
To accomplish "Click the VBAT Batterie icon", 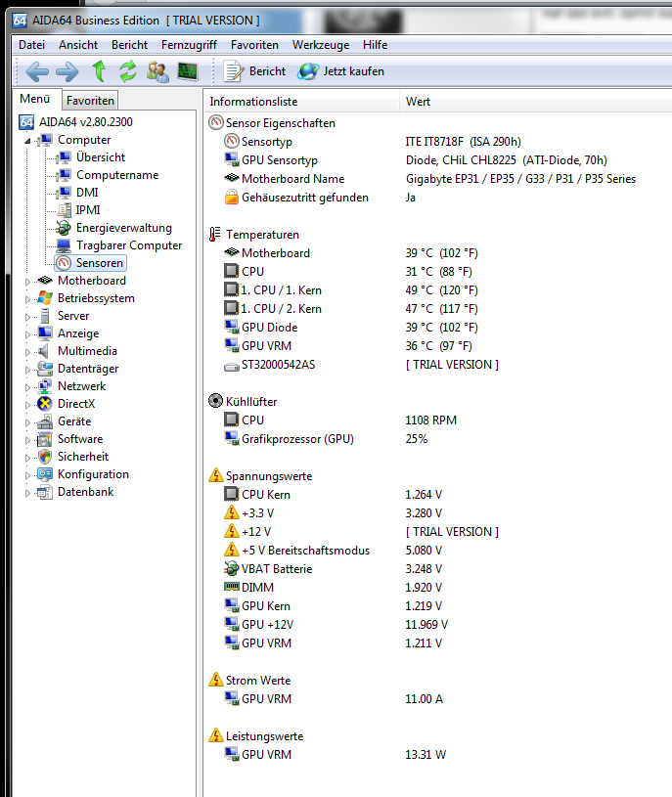I will 231,568.
